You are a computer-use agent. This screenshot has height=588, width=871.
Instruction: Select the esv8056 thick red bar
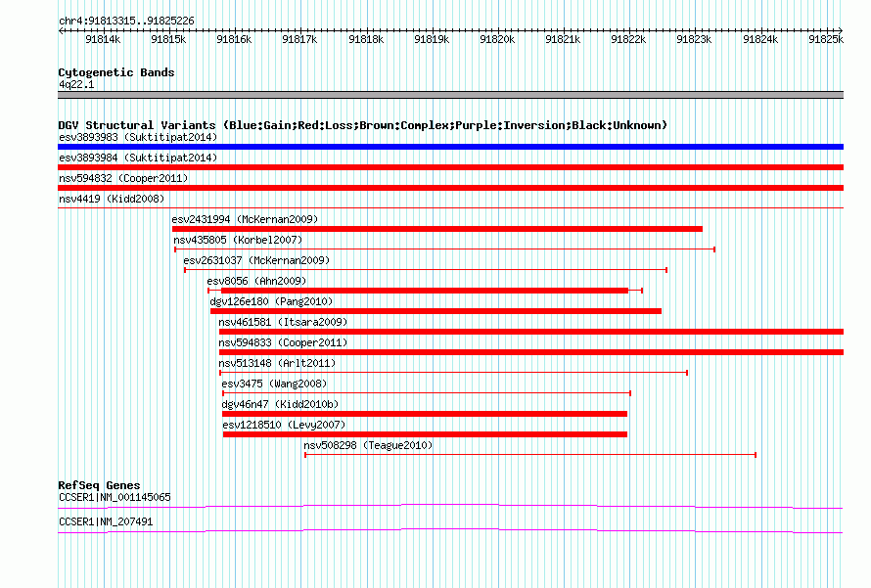pos(425,291)
